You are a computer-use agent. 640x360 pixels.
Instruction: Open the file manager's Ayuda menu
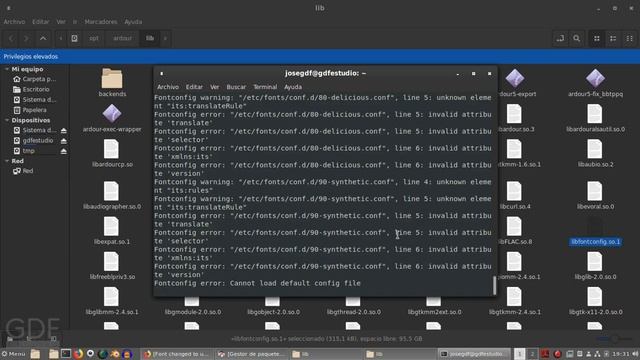133,22
